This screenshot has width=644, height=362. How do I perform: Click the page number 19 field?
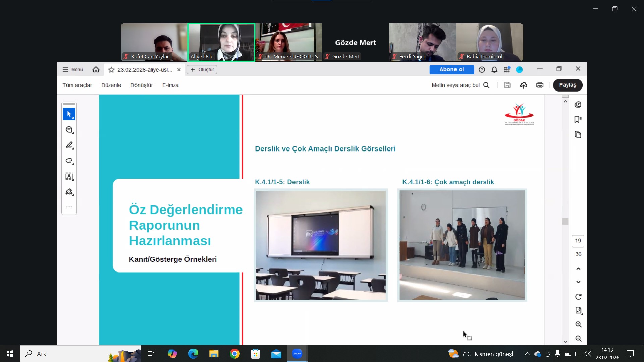[578, 241]
